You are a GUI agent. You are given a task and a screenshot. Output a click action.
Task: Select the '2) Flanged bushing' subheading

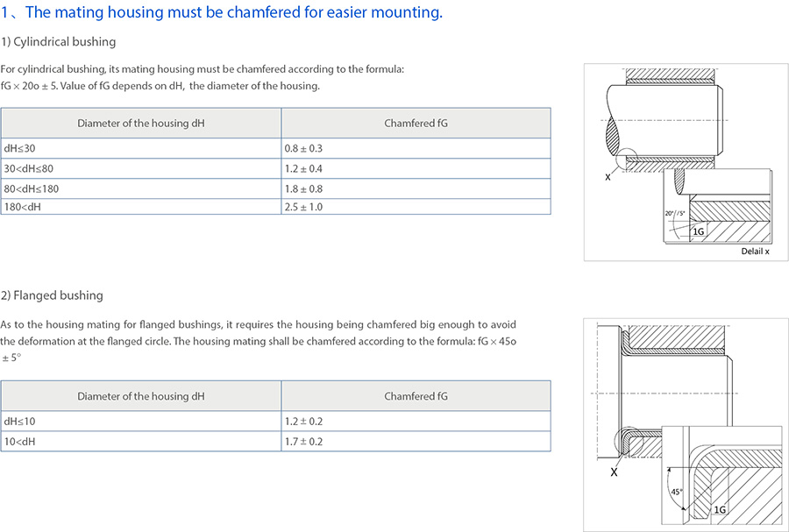pos(52,295)
